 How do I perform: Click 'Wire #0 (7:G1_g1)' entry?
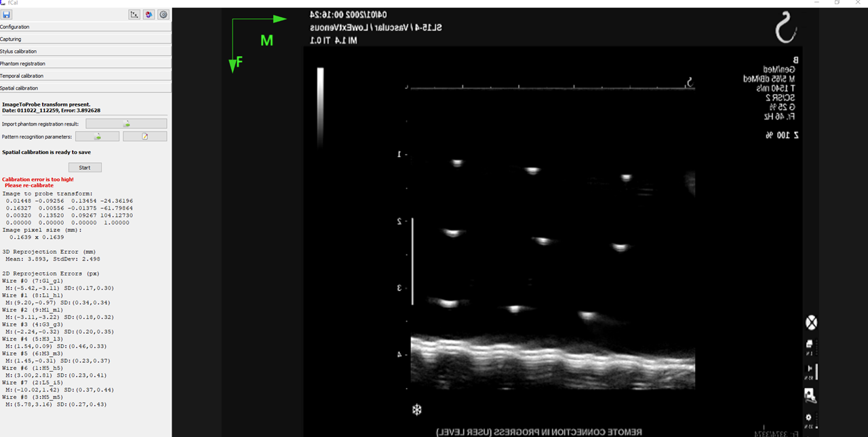(x=33, y=281)
